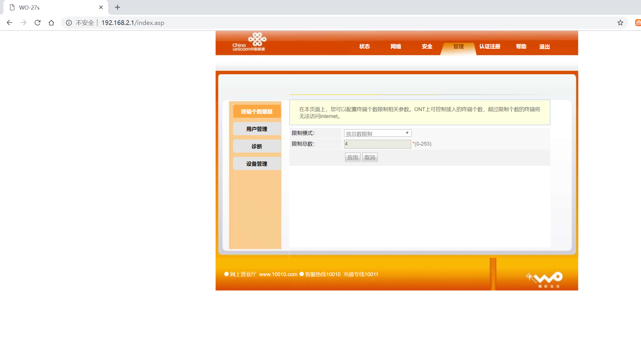
Task: Open the 网络 menu
Action: pyautogui.click(x=396, y=46)
